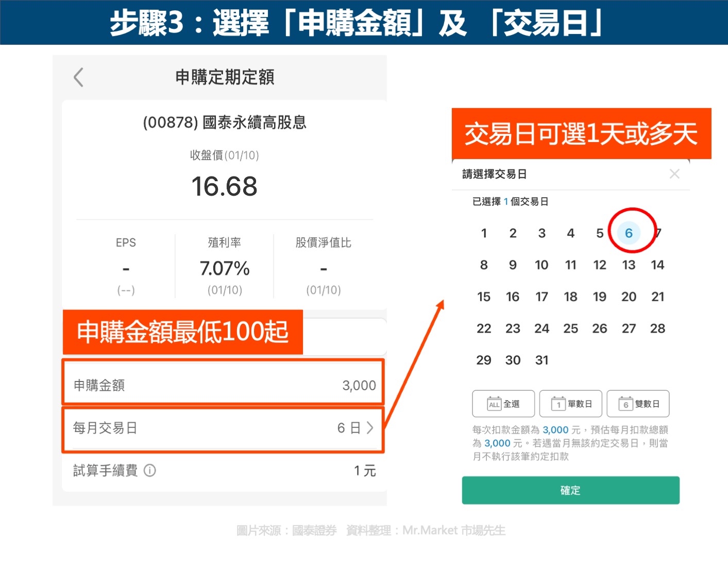Click the 16.68 closing price value

[x=224, y=186]
